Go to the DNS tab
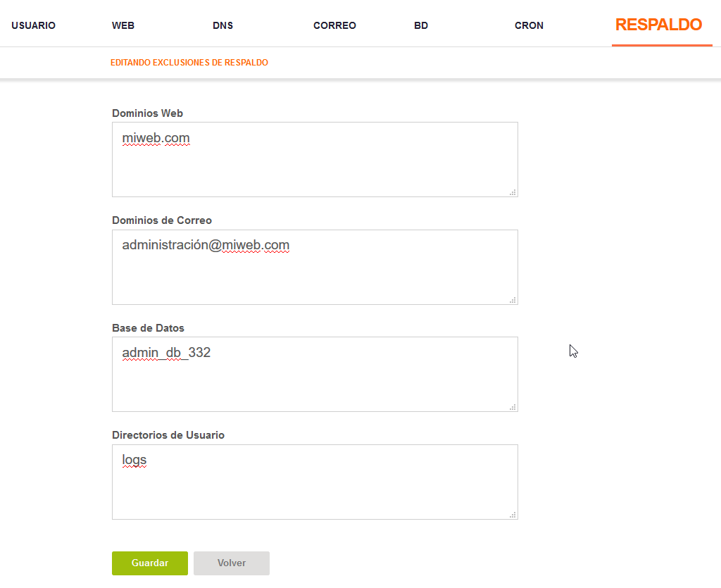The image size is (721, 588). coord(222,25)
